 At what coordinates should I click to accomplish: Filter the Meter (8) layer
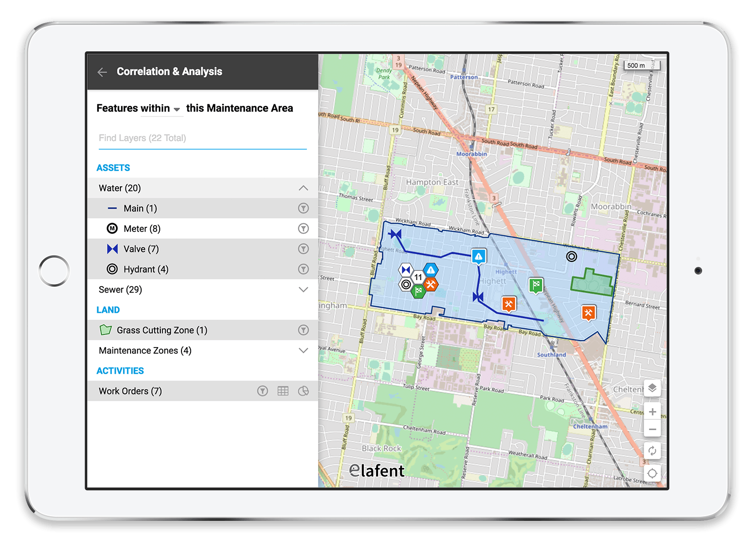(x=303, y=229)
